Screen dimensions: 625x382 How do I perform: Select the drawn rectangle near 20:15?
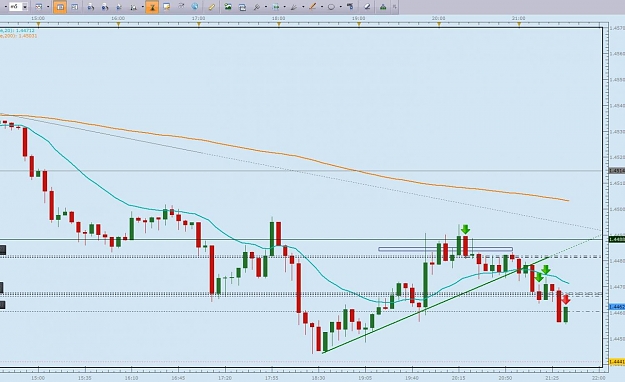point(445,249)
